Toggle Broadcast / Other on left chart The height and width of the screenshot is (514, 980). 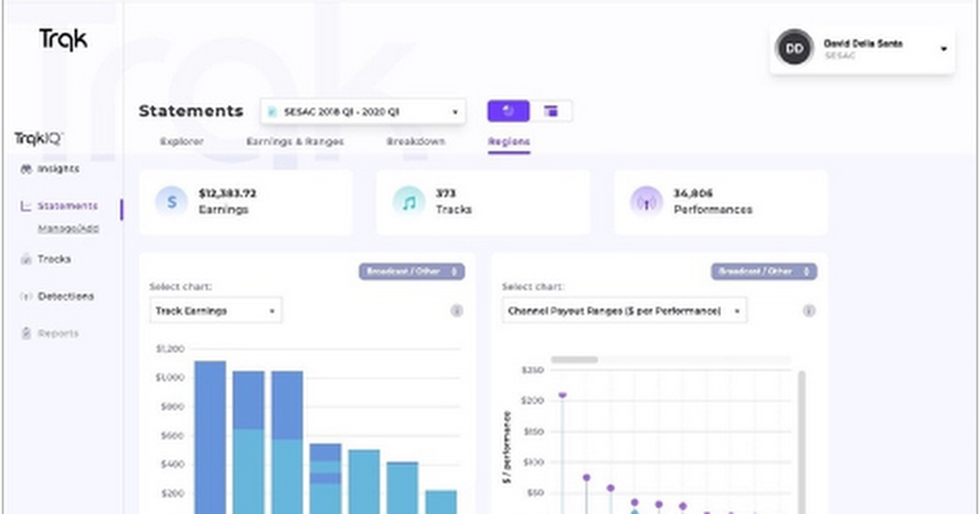point(412,271)
